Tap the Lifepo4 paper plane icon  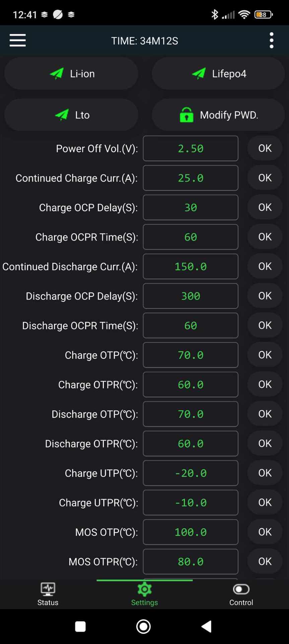199,73
